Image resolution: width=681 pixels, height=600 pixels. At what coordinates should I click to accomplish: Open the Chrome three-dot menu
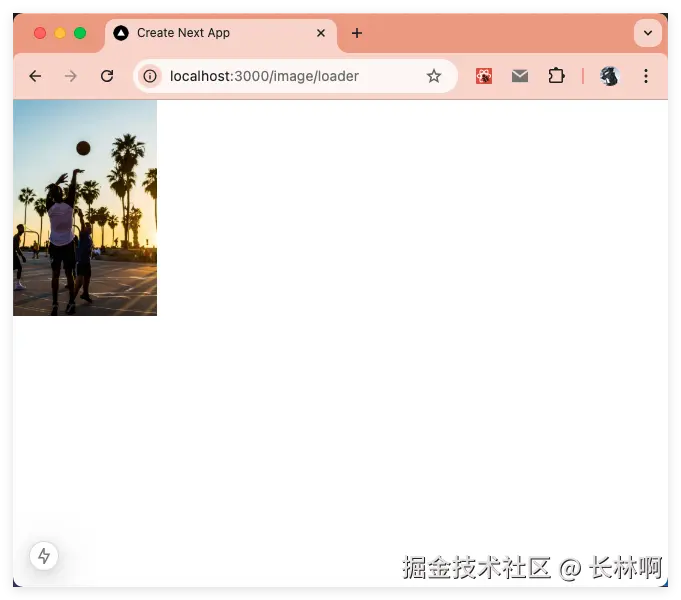[x=646, y=76]
